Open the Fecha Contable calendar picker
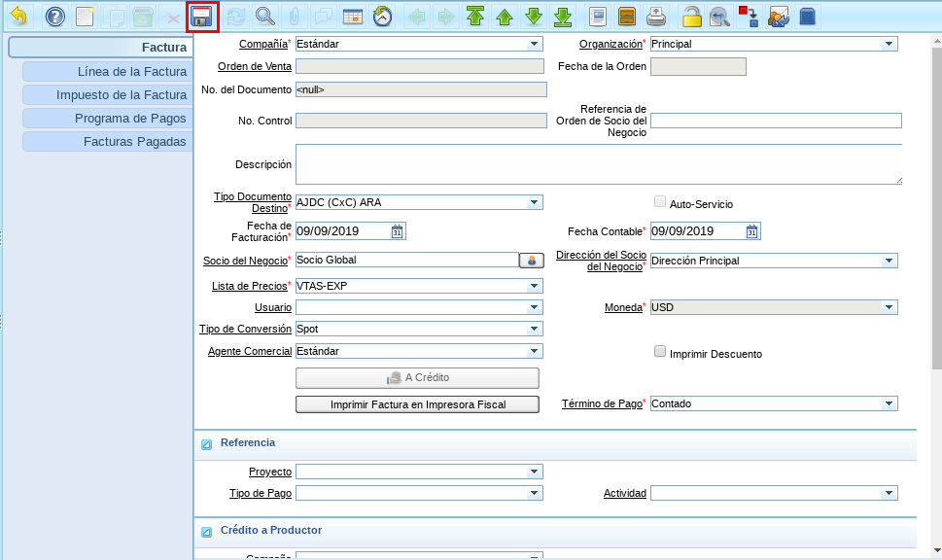The image size is (942, 560). point(751,231)
